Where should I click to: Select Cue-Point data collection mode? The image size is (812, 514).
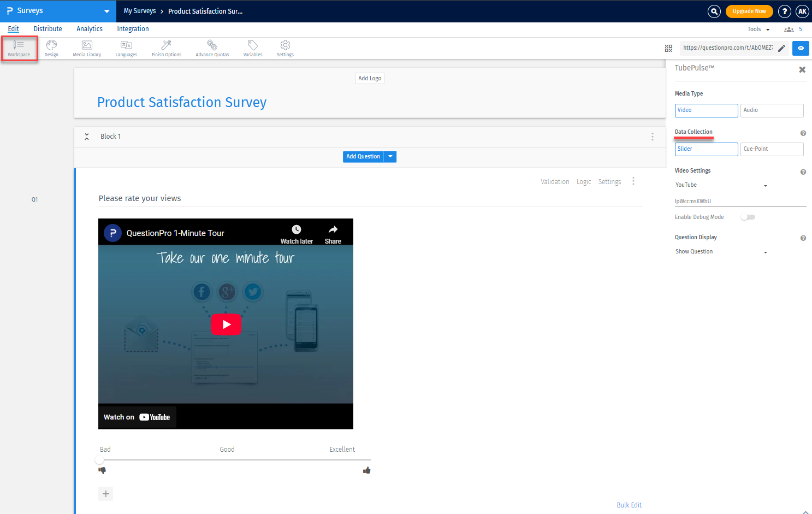coord(772,149)
